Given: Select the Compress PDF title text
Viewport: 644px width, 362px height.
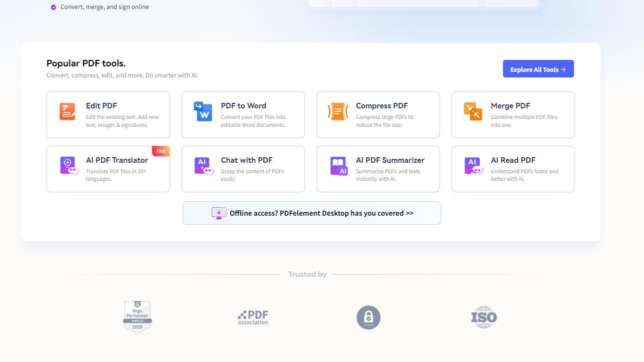Looking at the screenshot, I should pos(381,106).
